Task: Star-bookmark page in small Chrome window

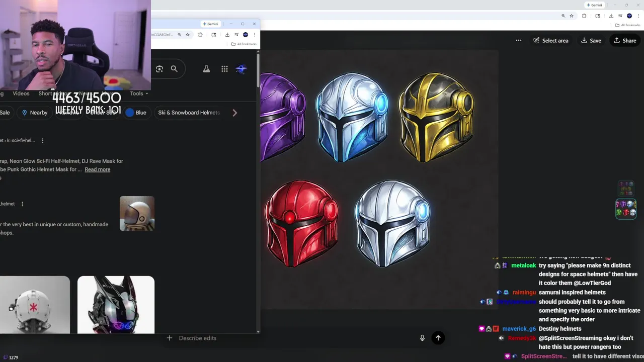Action: [188, 35]
